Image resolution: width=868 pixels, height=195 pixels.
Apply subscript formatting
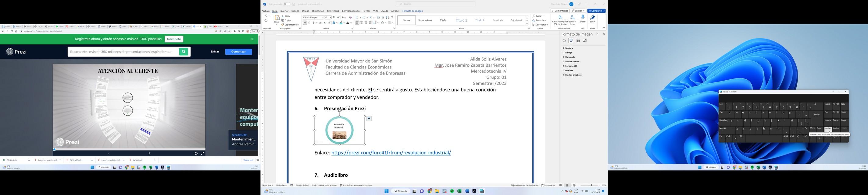[325, 23]
